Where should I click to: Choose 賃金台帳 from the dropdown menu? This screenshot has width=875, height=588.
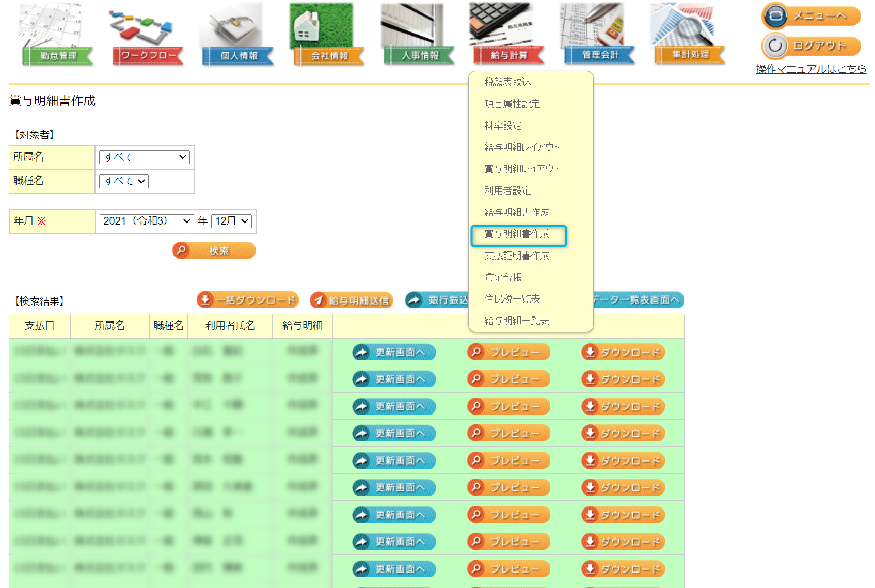[503, 278]
